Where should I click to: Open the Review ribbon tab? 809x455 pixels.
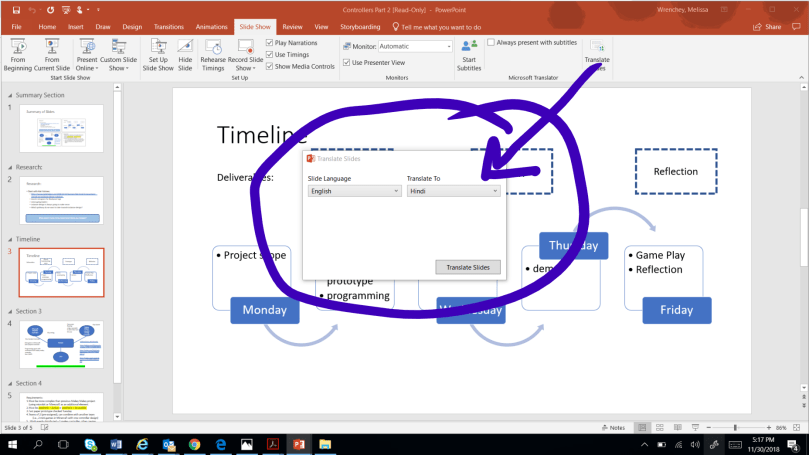click(292, 26)
